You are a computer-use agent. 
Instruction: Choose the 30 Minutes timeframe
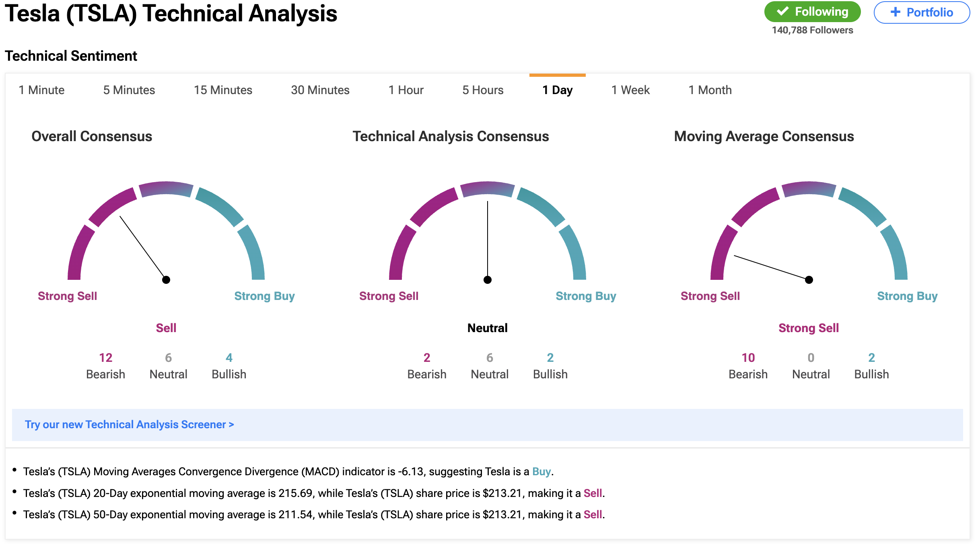pyautogui.click(x=320, y=90)
